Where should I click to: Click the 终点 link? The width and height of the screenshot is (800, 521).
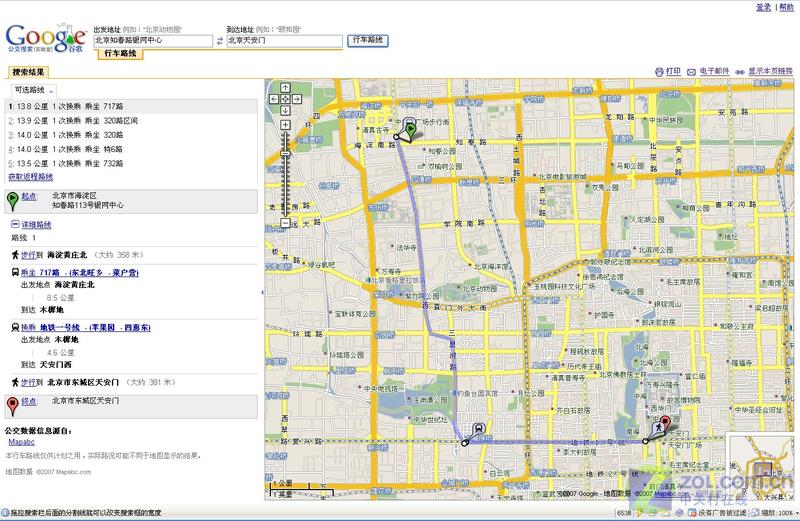(29, 402)
